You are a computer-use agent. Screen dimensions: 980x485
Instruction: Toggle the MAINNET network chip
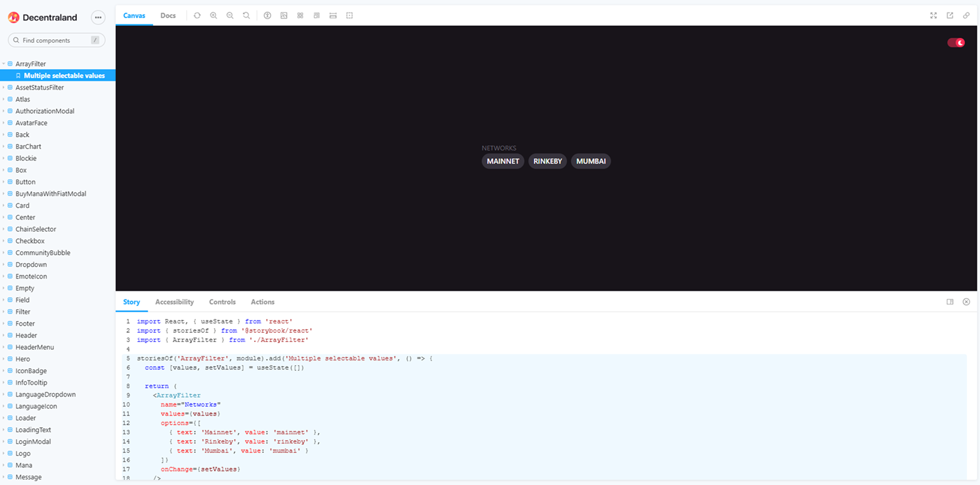(x=503, y=161)
